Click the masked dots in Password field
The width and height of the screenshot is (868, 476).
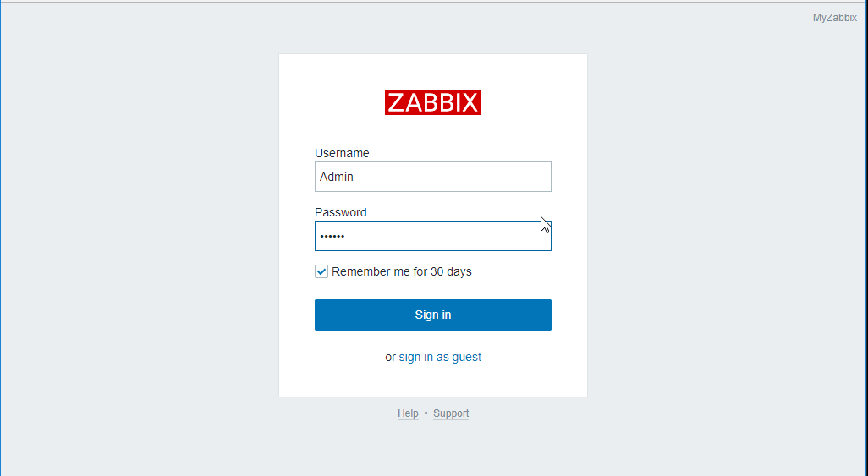(332, 237)
